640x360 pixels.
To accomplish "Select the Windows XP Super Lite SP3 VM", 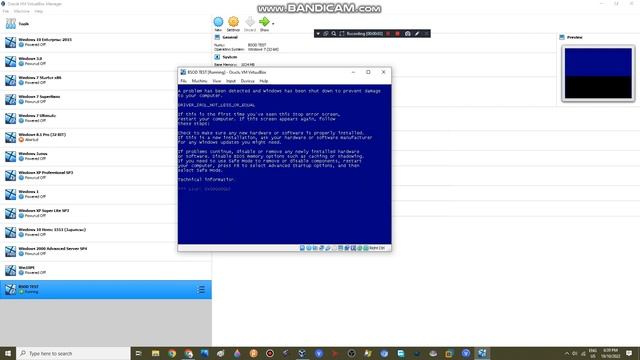I will (x=106, y=213).
